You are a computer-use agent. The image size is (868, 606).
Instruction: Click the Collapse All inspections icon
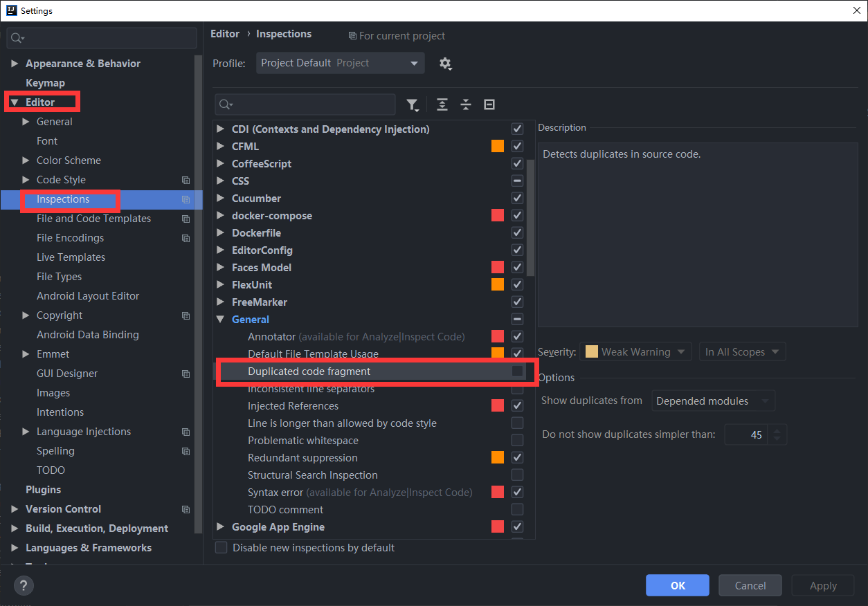[x=466, y=104]
